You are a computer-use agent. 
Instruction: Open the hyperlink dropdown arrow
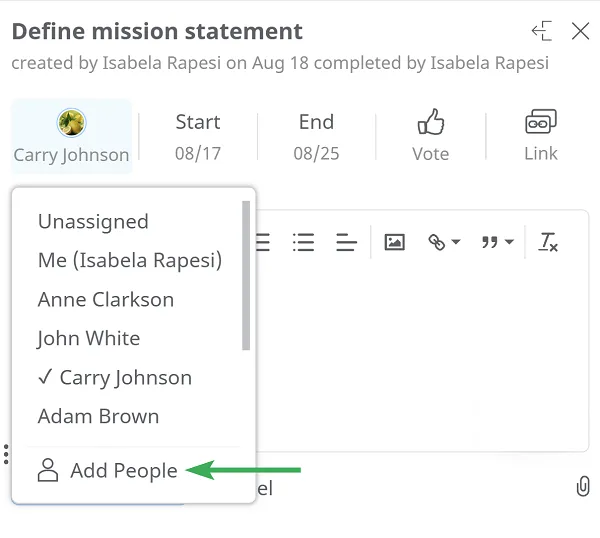pyautogui.click(x=456, y=242)
